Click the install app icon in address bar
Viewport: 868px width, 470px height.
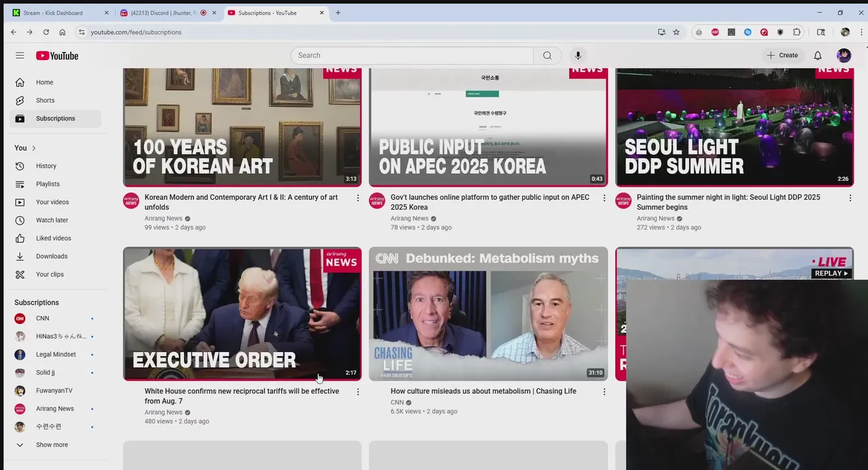[x=662, y=32]
